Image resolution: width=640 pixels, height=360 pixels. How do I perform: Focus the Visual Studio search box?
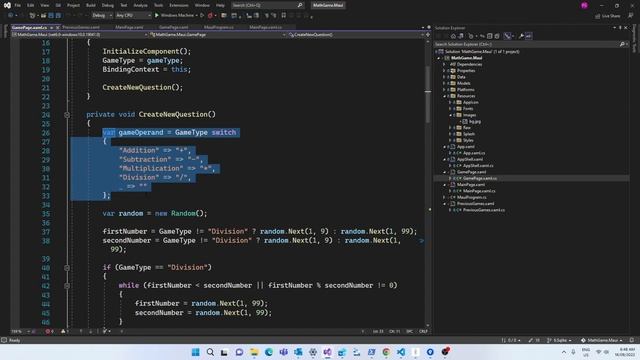click(x=267, y=5)
